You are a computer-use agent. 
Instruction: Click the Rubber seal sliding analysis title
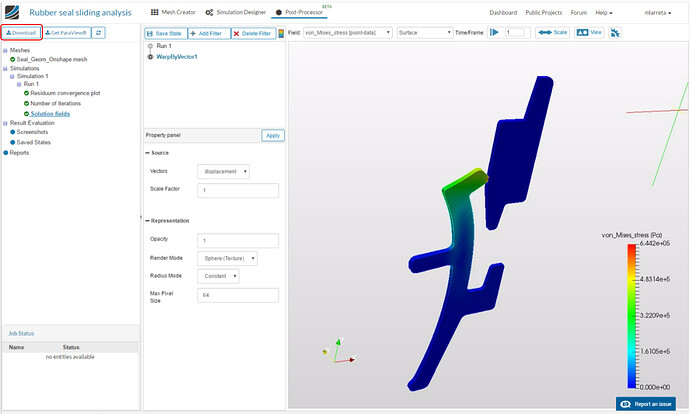[80, 13]
